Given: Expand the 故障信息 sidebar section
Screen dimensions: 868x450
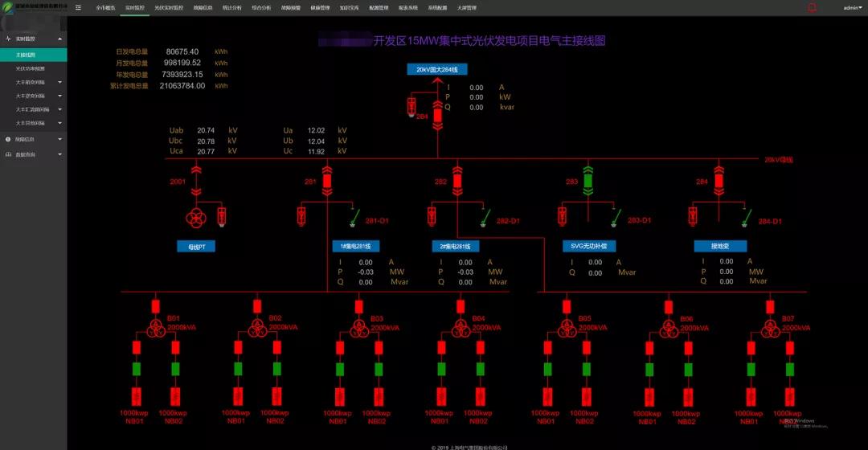Looking at the screenshot, I should tap(32, 139).
